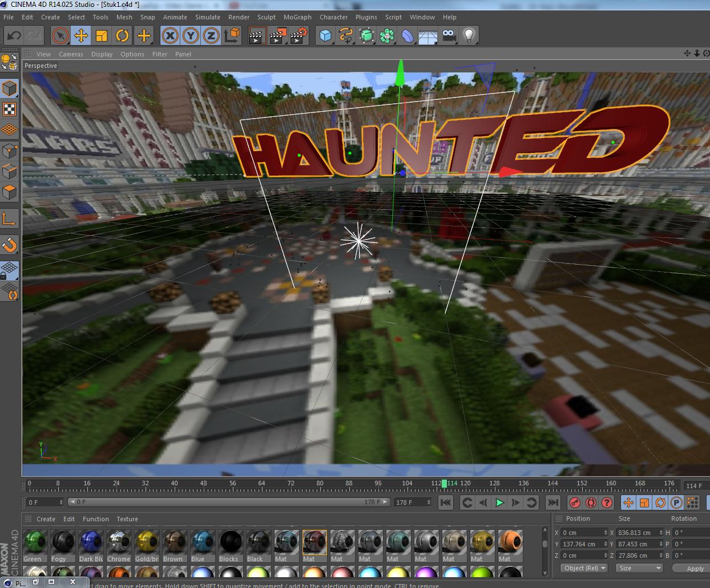Add a Light object
The image size is (710, 588).
pyautogui.click(x=469, y=36)
